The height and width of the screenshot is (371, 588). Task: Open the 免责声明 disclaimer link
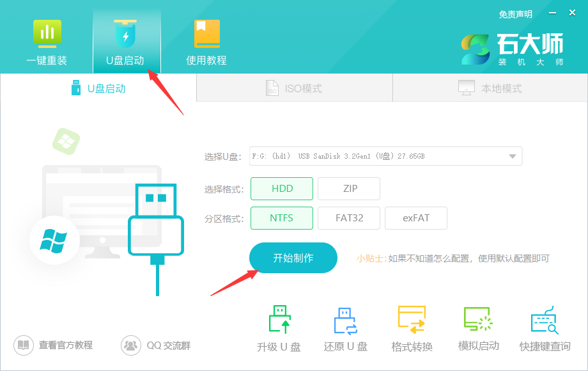(515, 13)
